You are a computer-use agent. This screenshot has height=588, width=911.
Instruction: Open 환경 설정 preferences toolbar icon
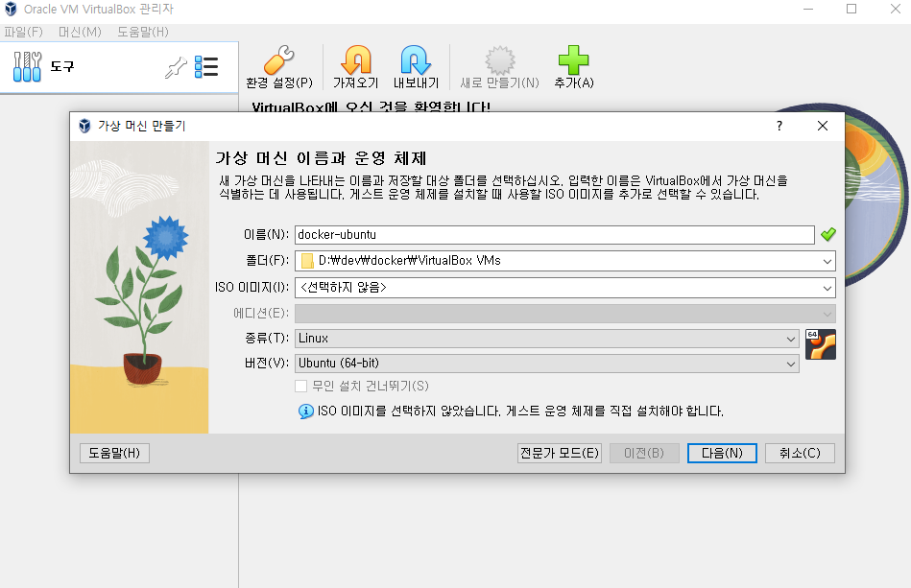pos(279,59)
